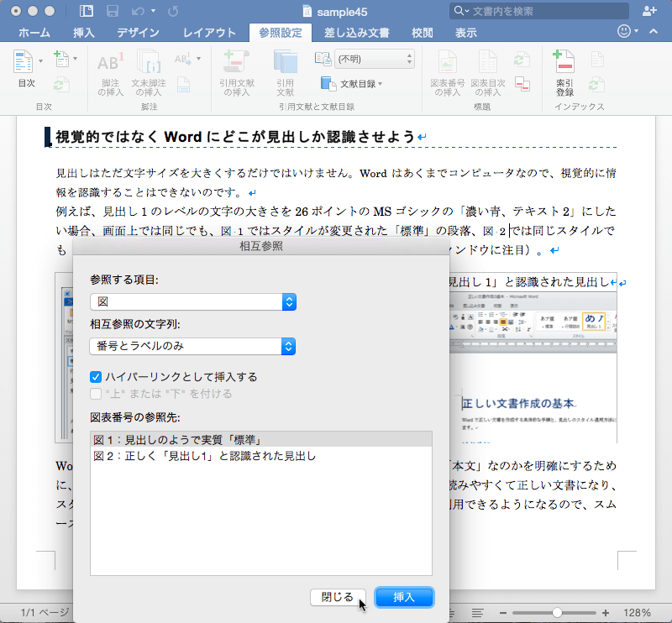672x623 pixels.
Task: Open the 目次 dropdown arrow
Action: (40, 60)
